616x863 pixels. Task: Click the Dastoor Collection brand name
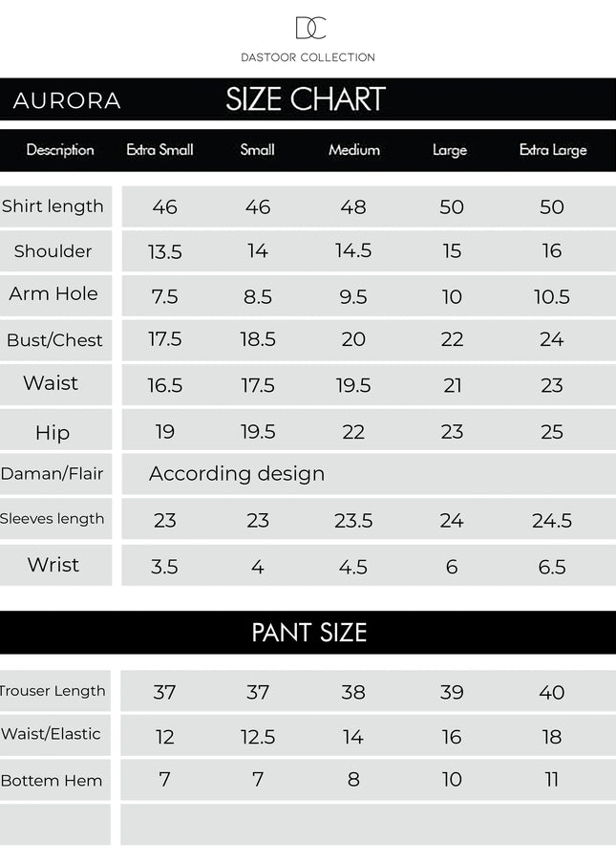pos(308,57)
